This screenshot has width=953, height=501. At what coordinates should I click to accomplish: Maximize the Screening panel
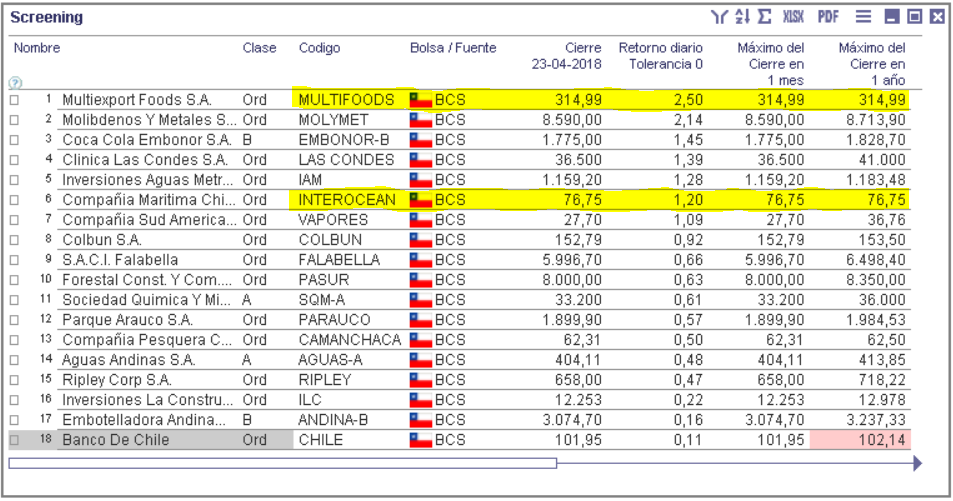tap(915, 16)
